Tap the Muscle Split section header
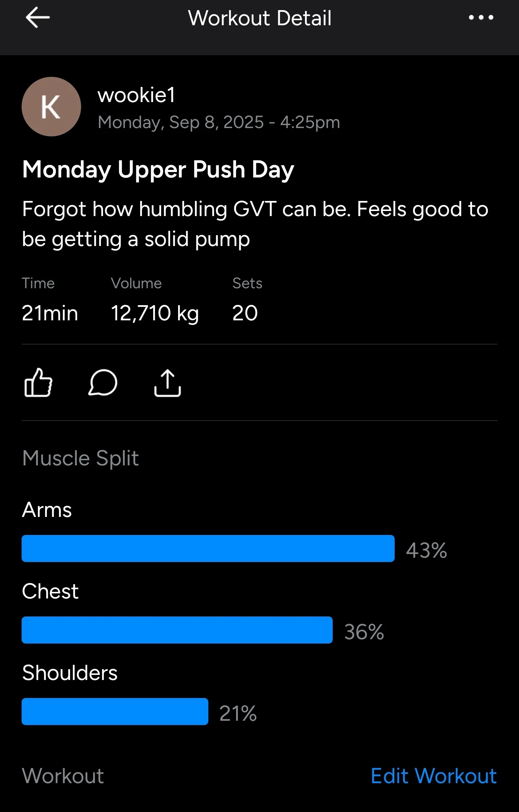The width and height of the screenshot is (519, 812). 80,458
